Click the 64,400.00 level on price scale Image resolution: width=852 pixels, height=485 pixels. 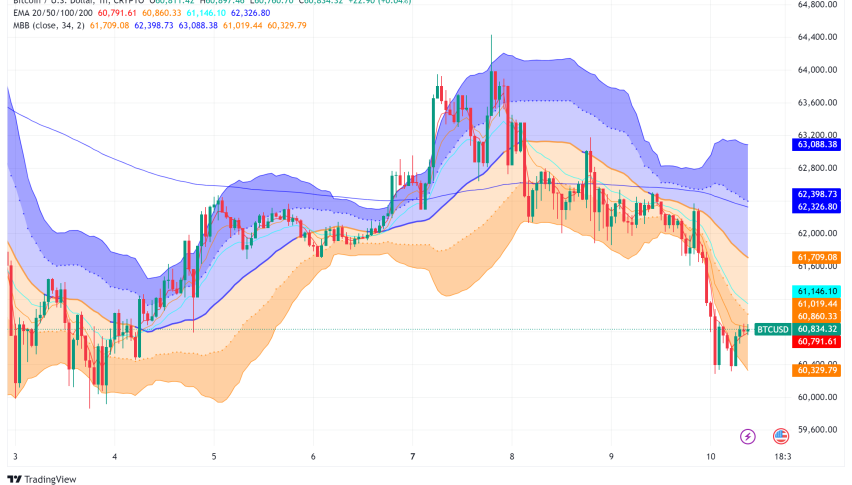pos(817,37)
